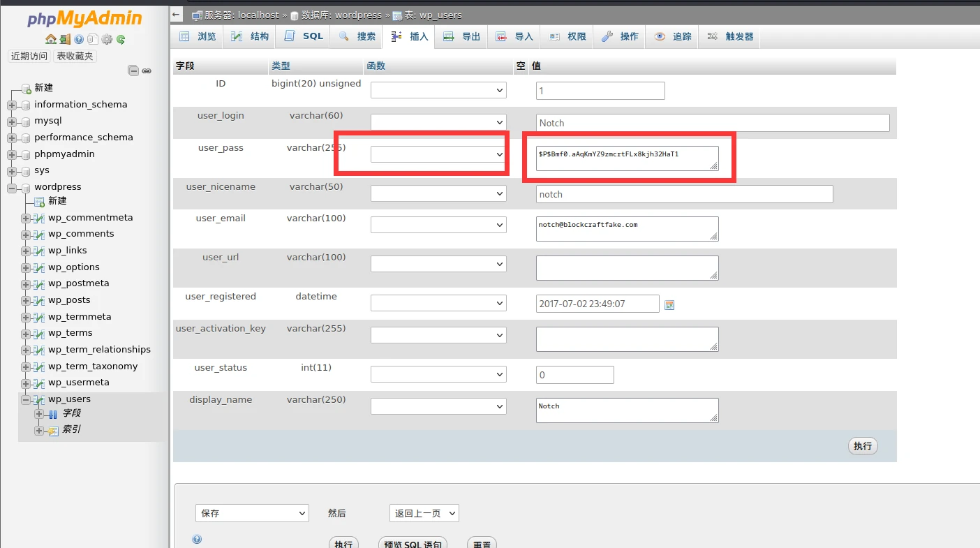Click 执行 button below display_name row

click(x=863, y=446)
